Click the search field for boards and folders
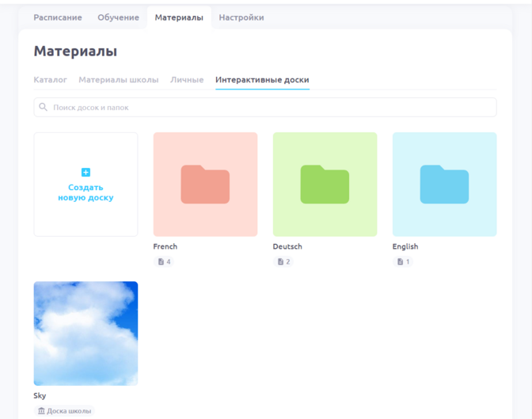532x419 pixels. coord(265,107)
